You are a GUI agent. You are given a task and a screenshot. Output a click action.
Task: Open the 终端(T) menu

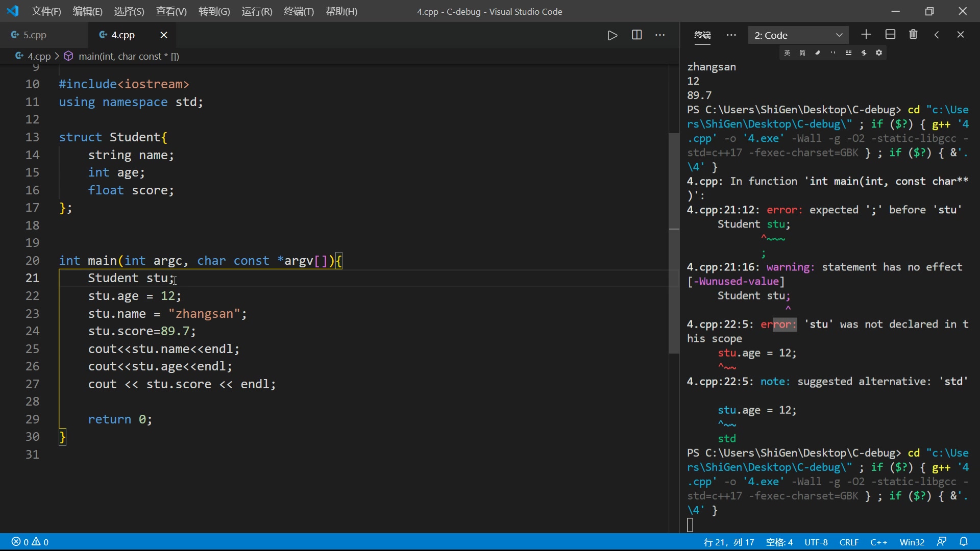click(x=299, y=11)
